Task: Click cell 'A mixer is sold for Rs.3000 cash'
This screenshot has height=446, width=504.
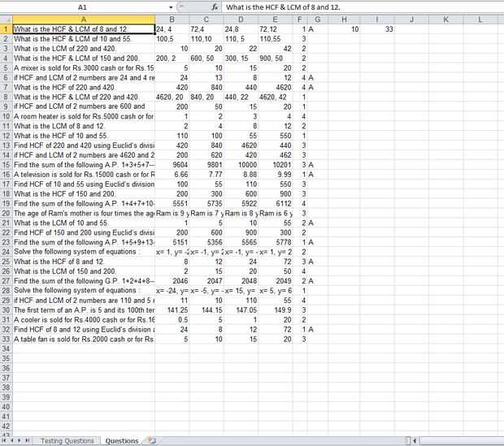Action: [x=84, y=67]
